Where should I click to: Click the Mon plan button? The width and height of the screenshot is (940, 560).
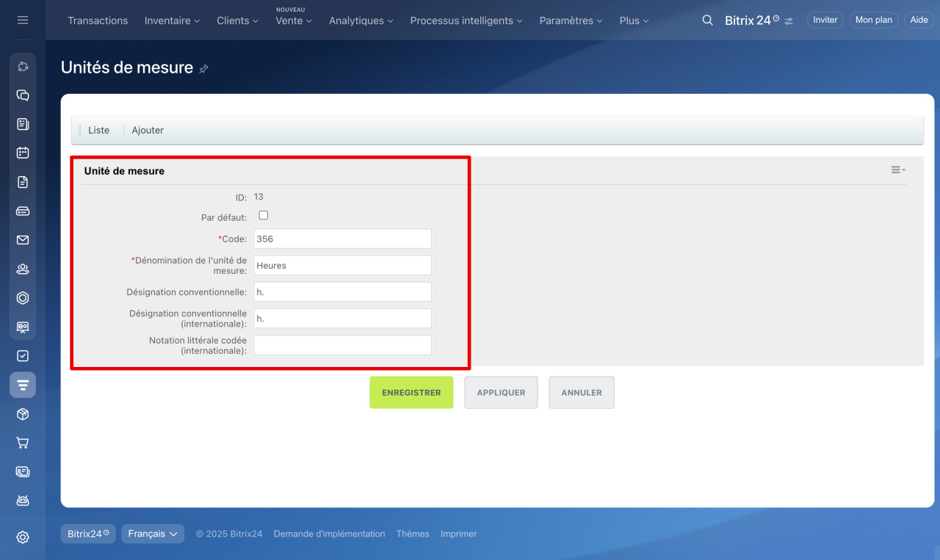(x=874, y=20)
